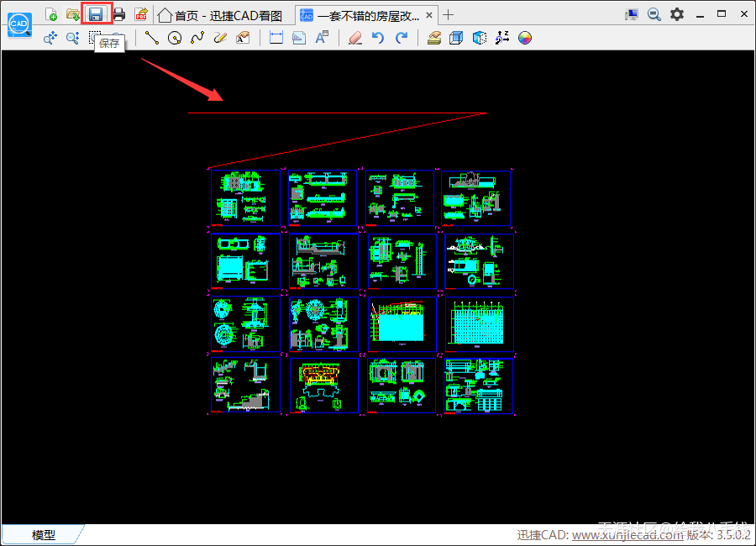
Task: Save the drawing with the floppy disk icon
Action: pyautogui.click(x=96, y=14)
